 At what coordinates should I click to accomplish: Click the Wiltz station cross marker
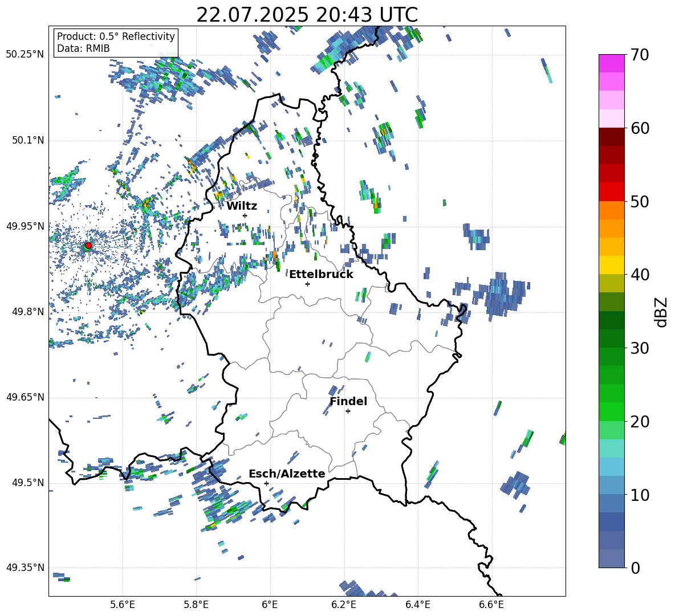pos(245,215)
